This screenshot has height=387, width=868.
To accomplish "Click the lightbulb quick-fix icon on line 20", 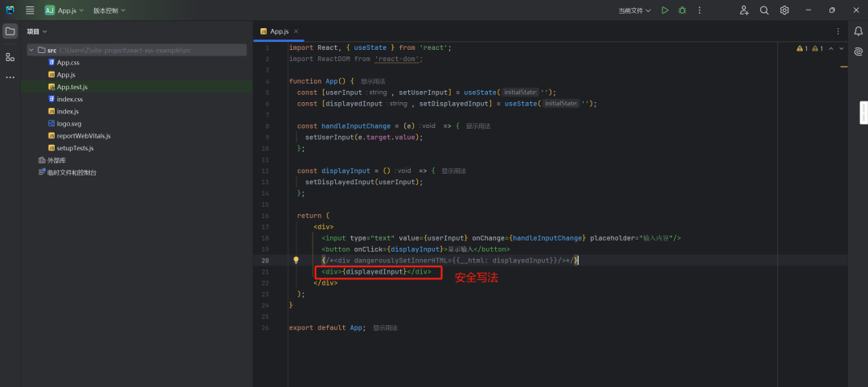I will (296, 260).
